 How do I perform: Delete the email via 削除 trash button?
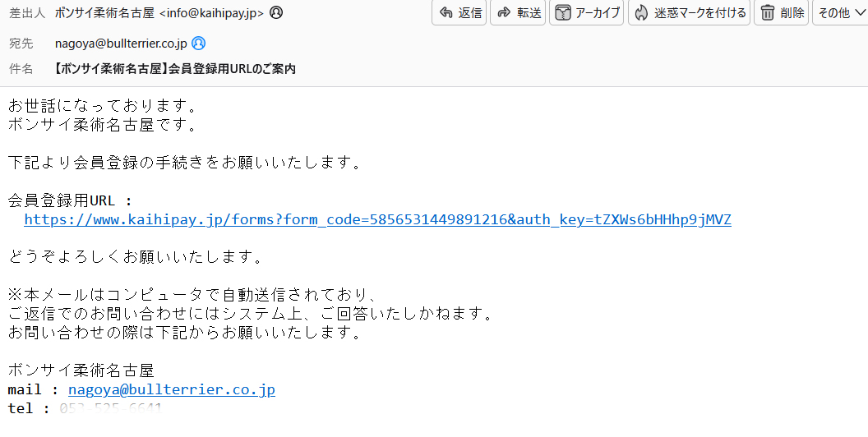tap(782, 12)
